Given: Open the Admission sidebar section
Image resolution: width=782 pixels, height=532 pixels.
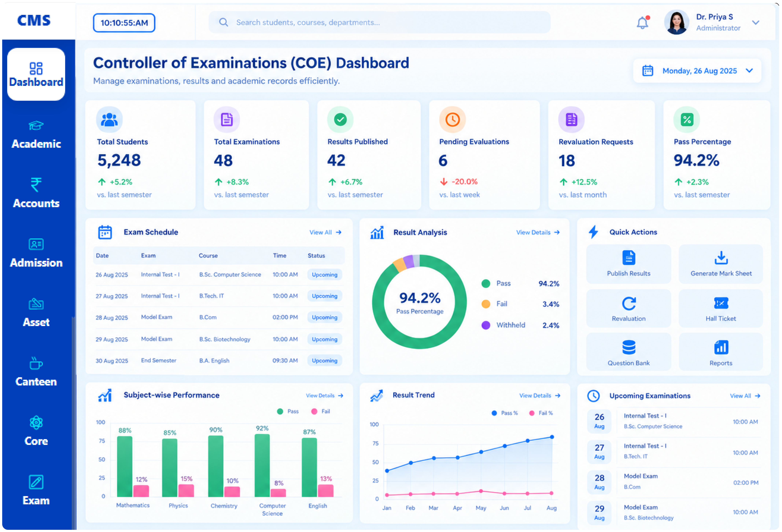Looking at the screenshot, I should (x=36, y=253).
